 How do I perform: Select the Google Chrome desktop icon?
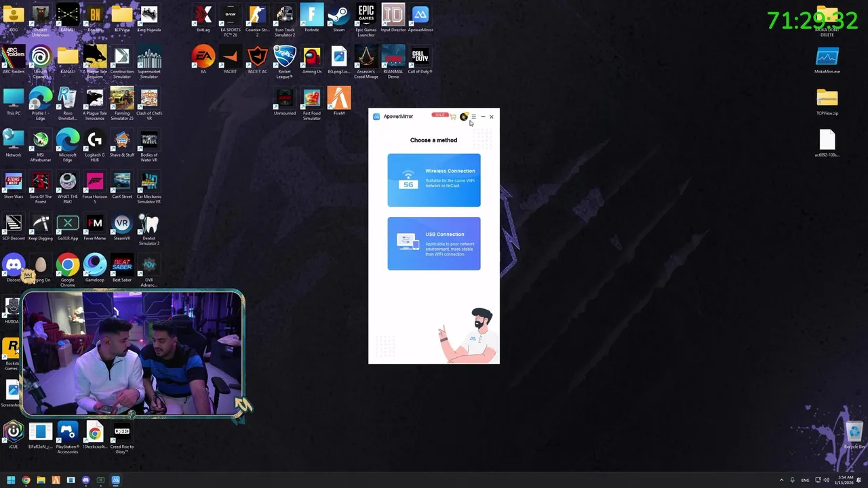[x=68, y=270]
